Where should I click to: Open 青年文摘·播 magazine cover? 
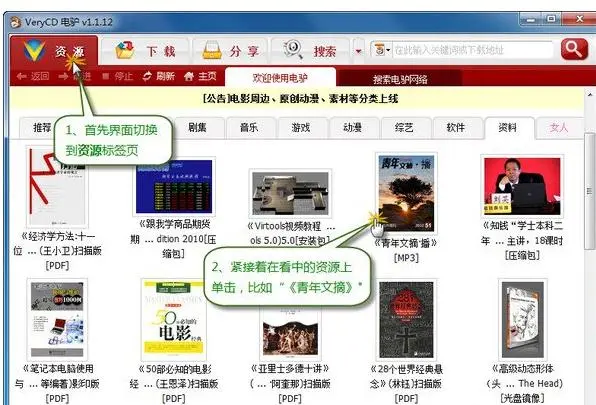406,193
